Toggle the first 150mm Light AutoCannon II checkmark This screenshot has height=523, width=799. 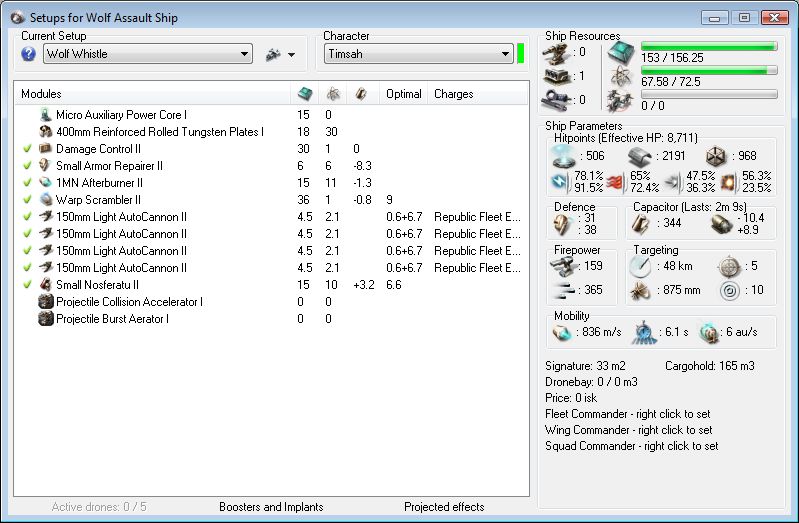tap(28, 217)
